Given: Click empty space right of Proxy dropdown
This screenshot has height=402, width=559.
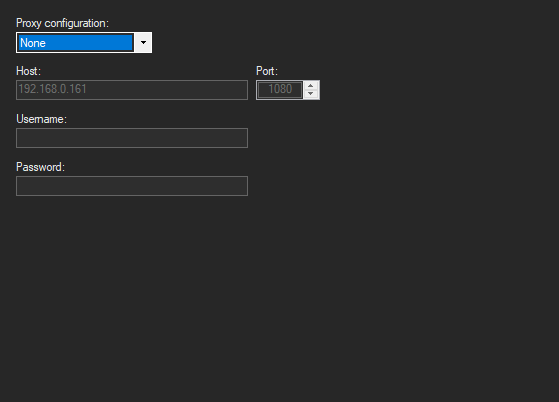Looking at the screenshot, I should pos(339,42).
